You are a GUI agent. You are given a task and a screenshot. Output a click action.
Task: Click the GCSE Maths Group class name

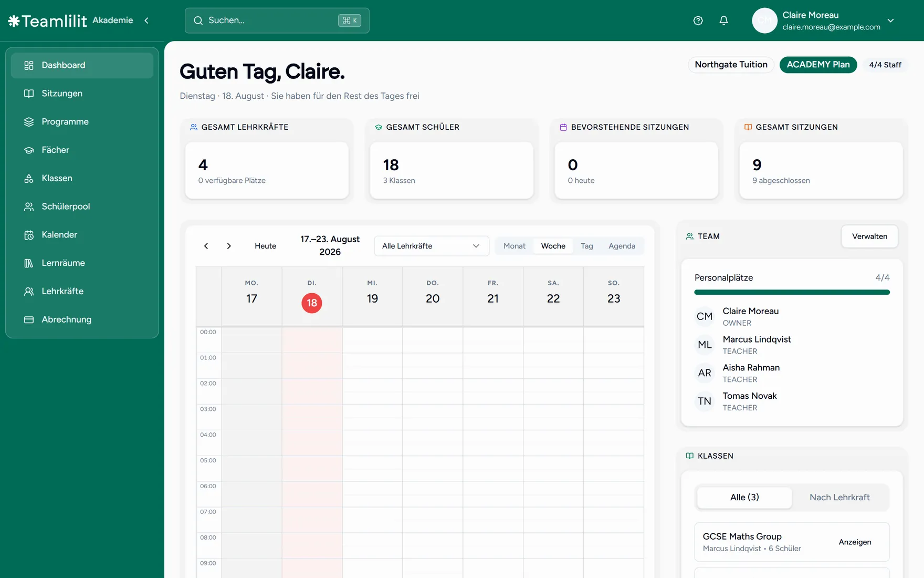[742, 536]
